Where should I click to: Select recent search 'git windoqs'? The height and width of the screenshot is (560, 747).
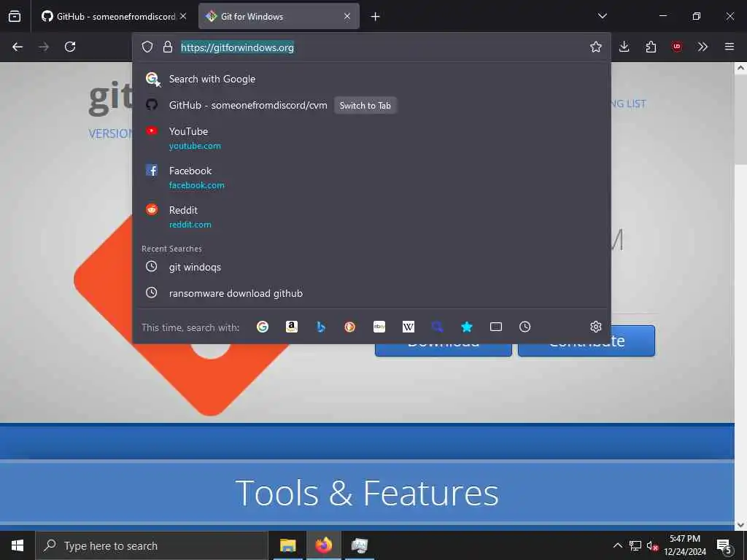[x=371, y=267]
